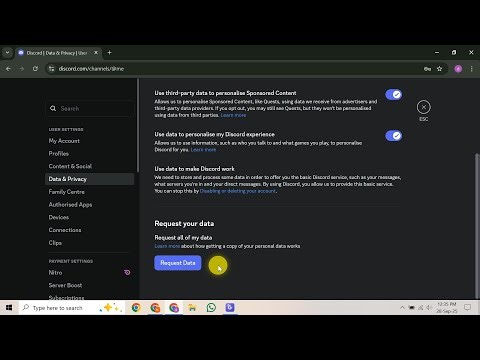Open the Chrome three-dot menu
The width and height of the screenshot is (480, 360).
click(471, 69)
